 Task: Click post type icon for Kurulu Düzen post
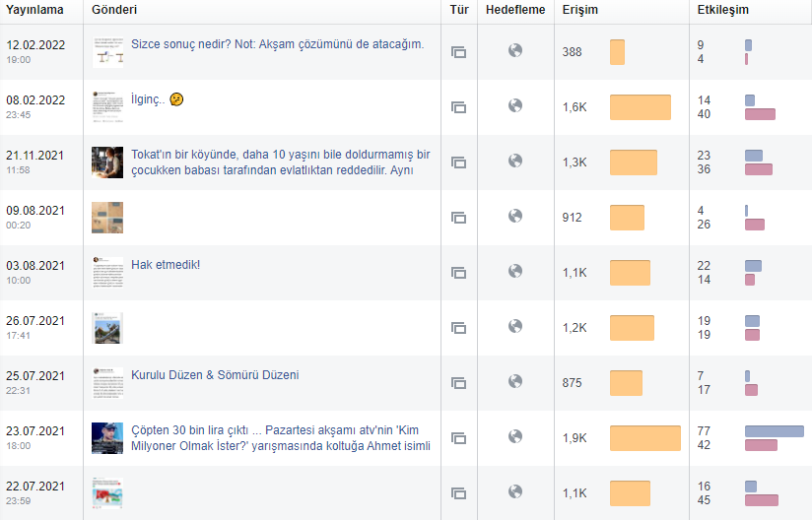click(x=459, y=383)
